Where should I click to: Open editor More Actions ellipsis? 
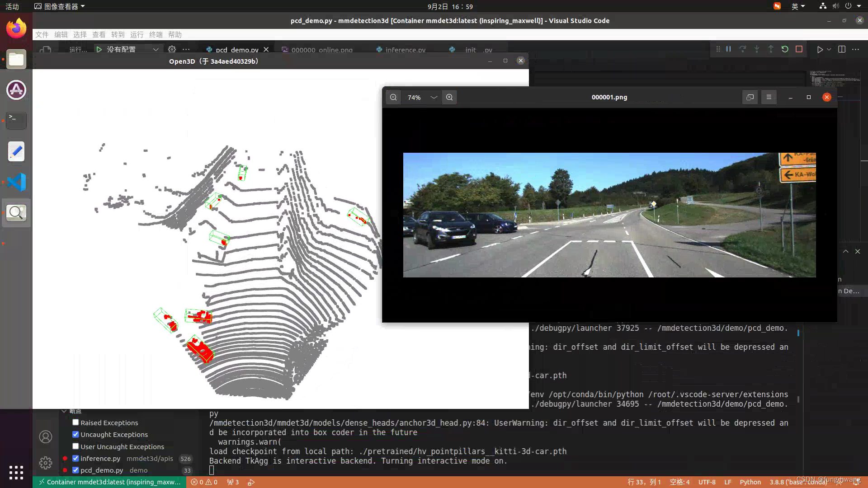(855, 49)
